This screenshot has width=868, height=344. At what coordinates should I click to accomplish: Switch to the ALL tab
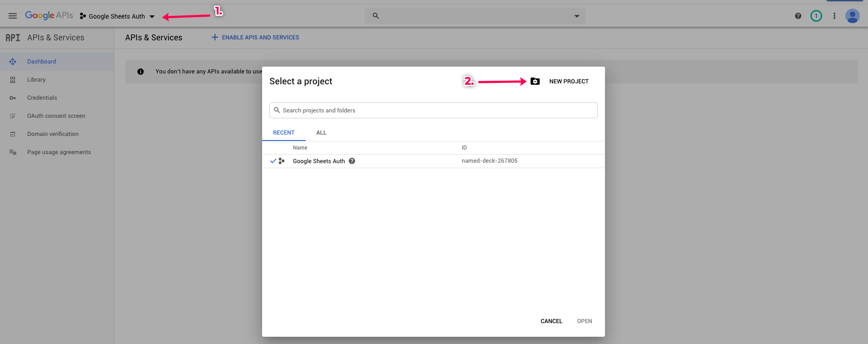322,133
